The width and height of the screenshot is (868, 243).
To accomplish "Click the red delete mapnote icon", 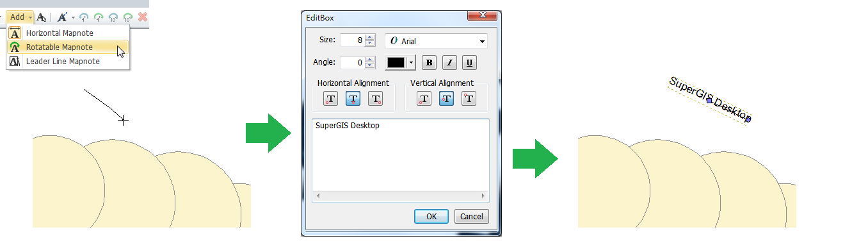I will point(143,17).
